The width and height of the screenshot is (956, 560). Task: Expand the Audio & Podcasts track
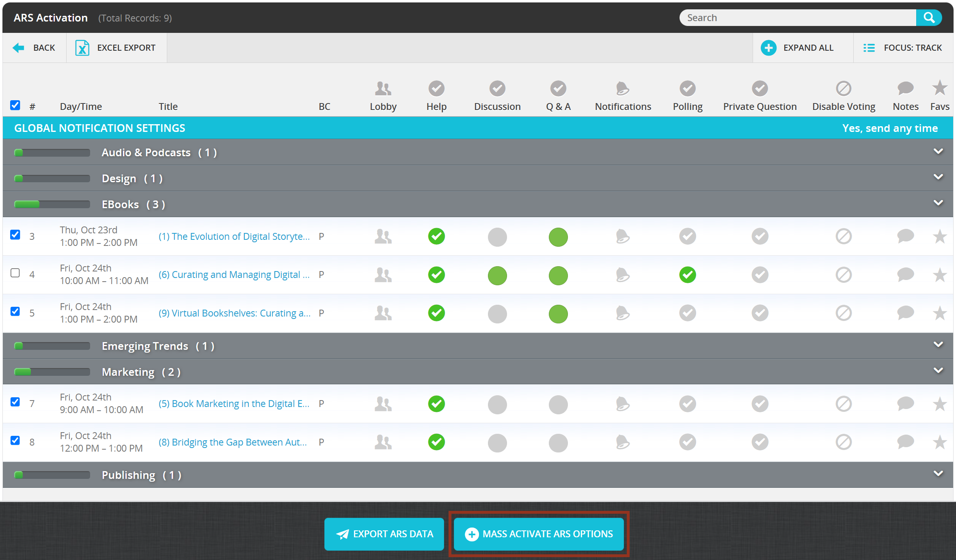pyautogui.click(x=938, y=151)
